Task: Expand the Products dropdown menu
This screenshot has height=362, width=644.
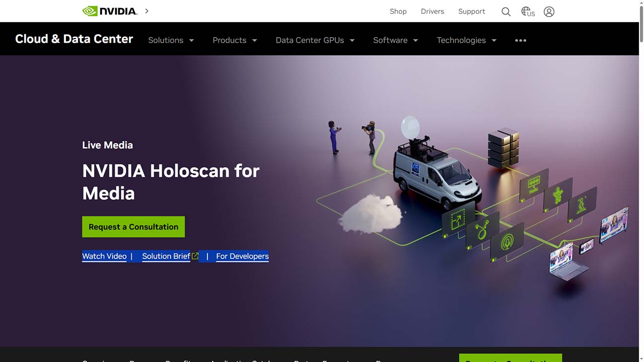Action: pos(234,40)
